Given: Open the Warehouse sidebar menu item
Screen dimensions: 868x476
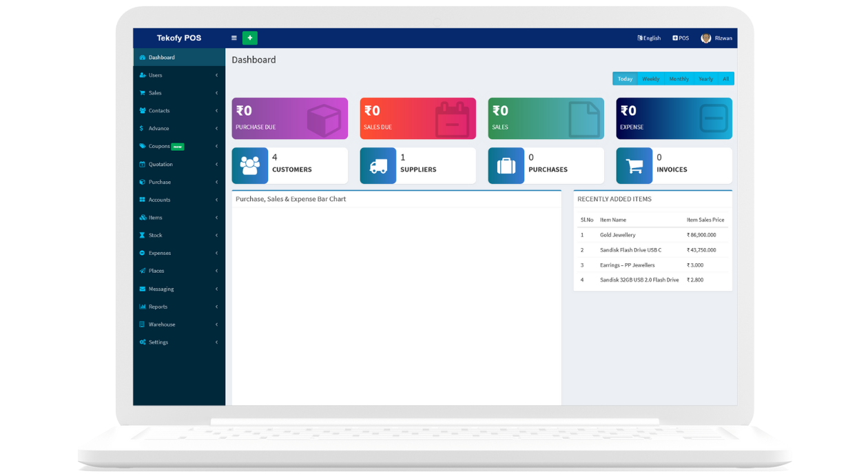Looking at the screenshot, I should pyautogui.click(x=162, y=324).
